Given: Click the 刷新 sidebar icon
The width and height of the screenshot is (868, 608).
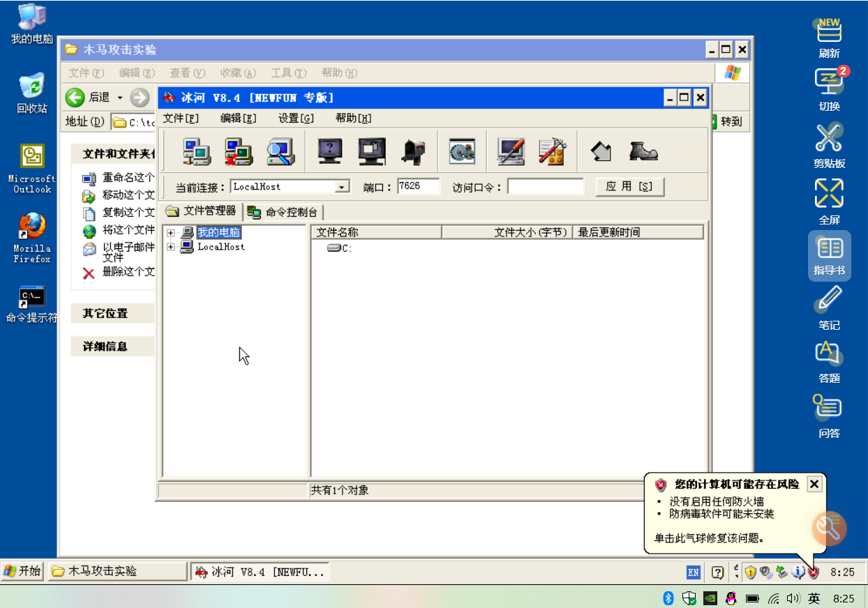Looking at the screenshot, I should [829, 38].
